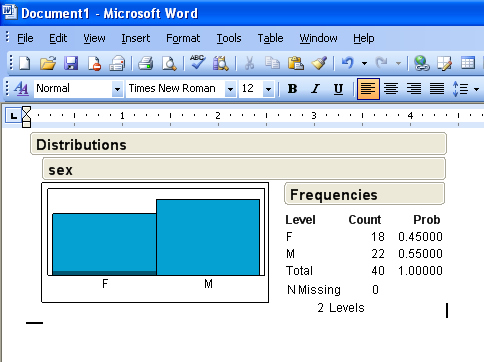Image resolution: width=484 pixels, height=362 pixels.
Task: Click the Count value 18
Action: pyautogui.click(x=378, y=237)
